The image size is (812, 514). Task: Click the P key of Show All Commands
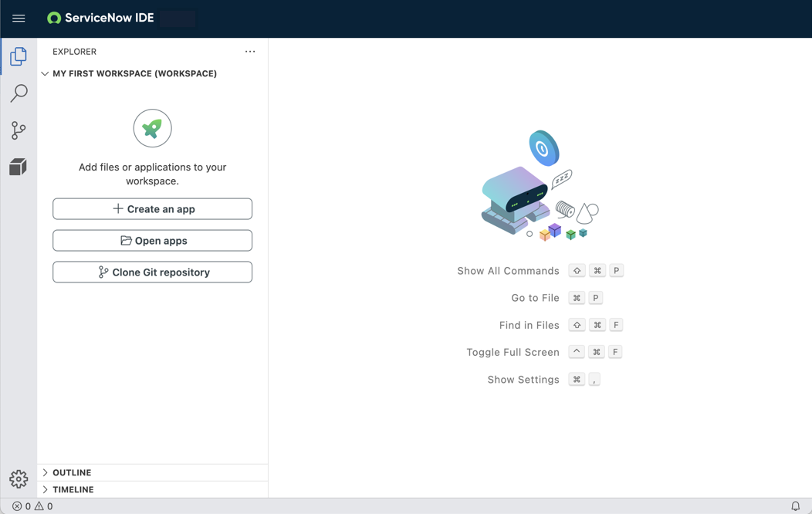(616, 271)
